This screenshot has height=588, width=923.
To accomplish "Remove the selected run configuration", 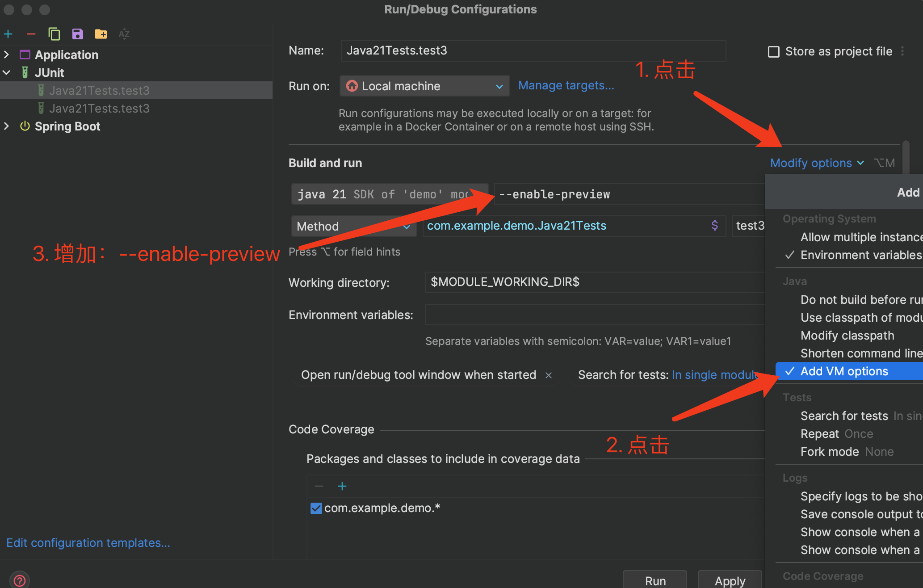I will coord(31,34).
